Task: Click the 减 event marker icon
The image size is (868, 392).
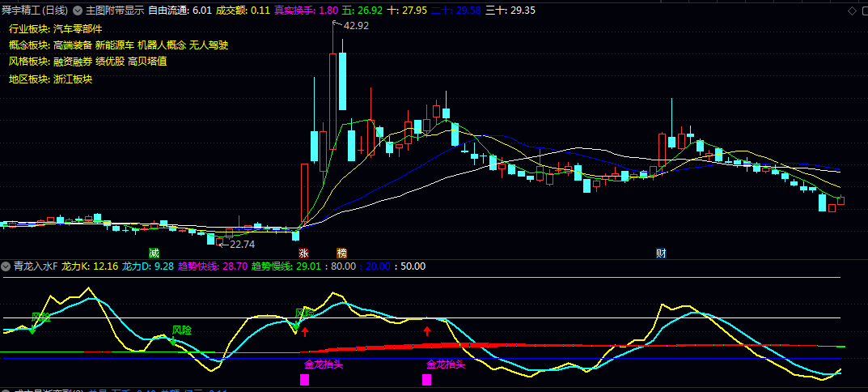Action: [x=154, y=253]
